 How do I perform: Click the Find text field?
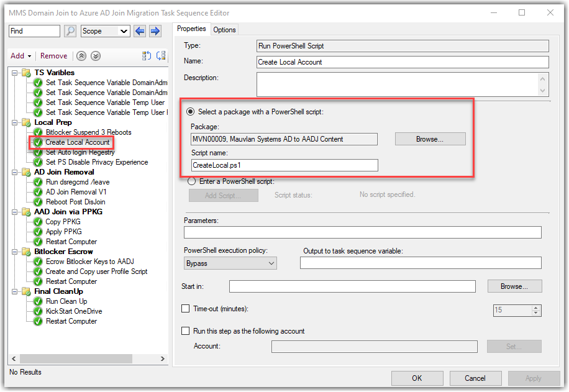pos(34,31)
